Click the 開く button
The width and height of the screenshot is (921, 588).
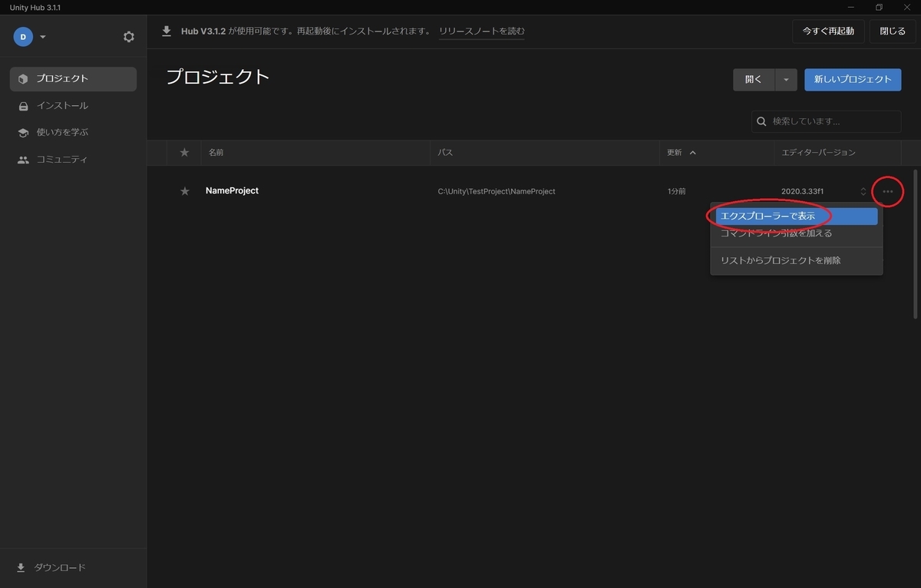(x=754, y=80)
